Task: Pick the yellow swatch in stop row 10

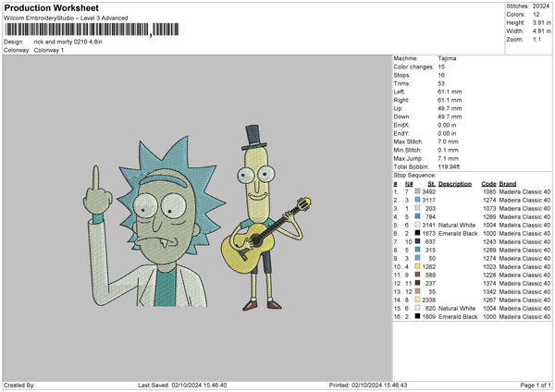Action: [417, 266]
